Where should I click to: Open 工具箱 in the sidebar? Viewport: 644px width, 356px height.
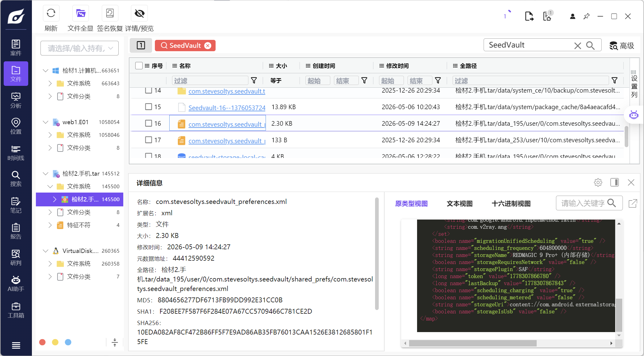(x=16, y=310)
